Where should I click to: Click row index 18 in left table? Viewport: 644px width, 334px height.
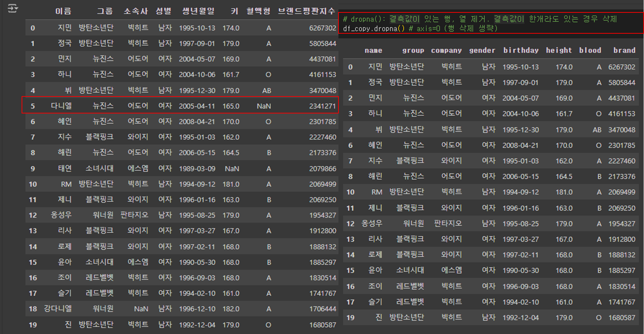(33, 309)
